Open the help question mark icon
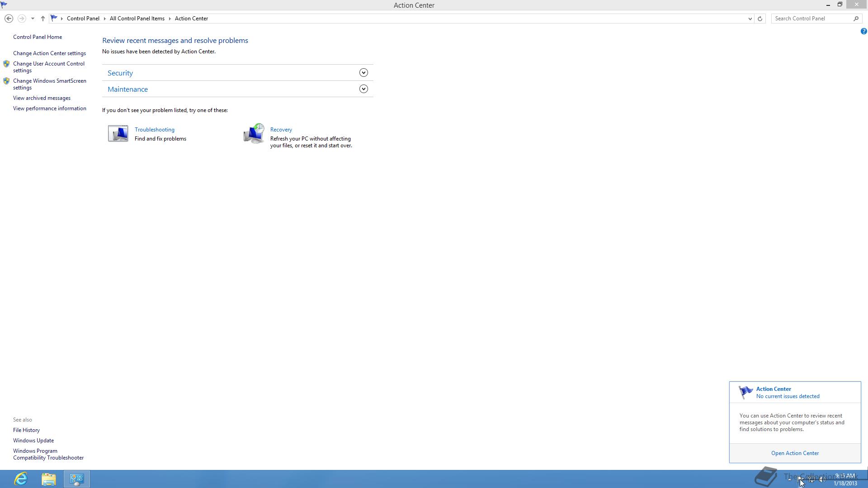Image resolution: width=868 pixels, height=488 pixels. (863, 31)
